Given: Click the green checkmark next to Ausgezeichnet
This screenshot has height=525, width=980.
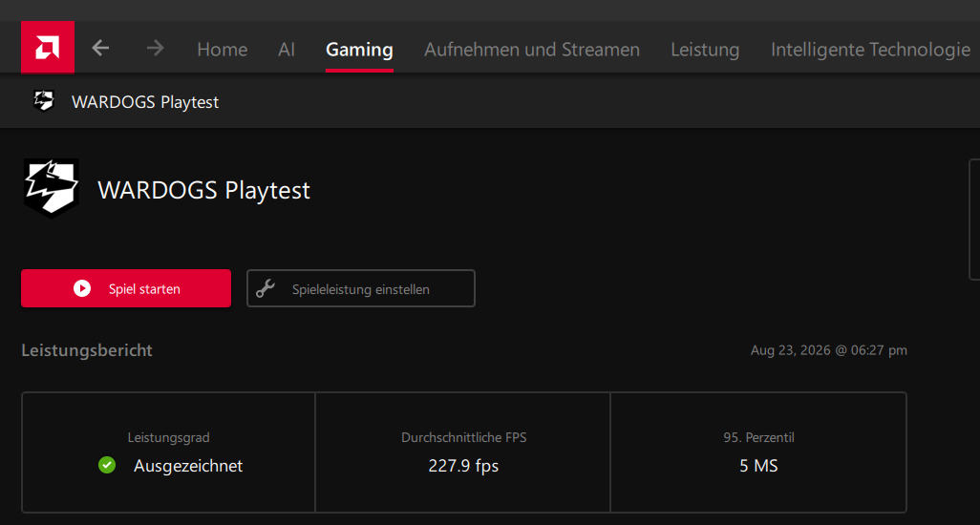Looking at the screenshot, I should click(x=107, y=465).
